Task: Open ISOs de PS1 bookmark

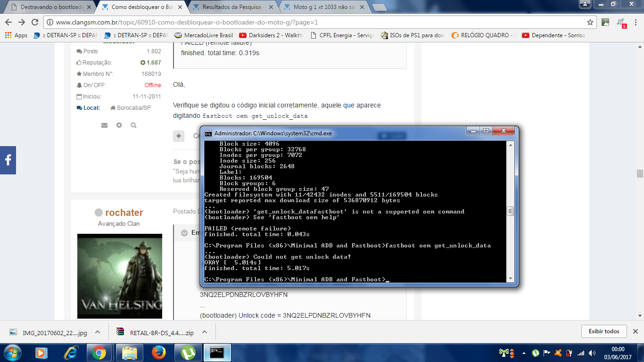Action: click(413, 35)
